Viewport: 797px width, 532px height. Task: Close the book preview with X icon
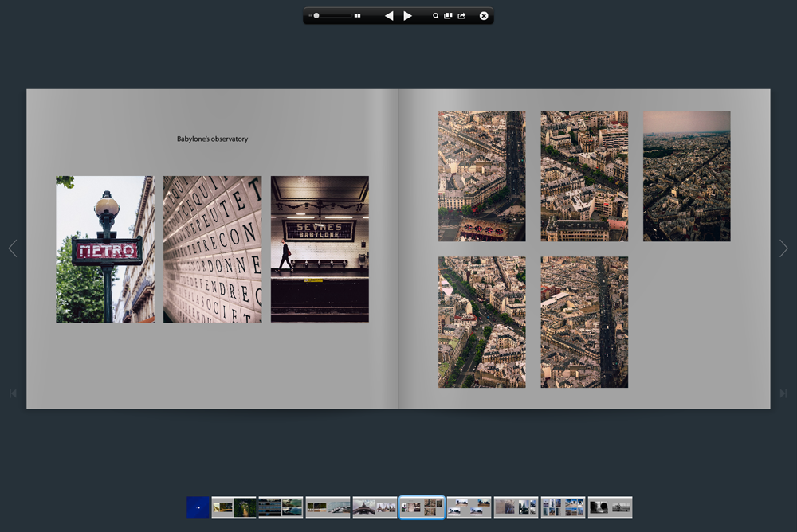pyautogui.click(x=484, y=16)
